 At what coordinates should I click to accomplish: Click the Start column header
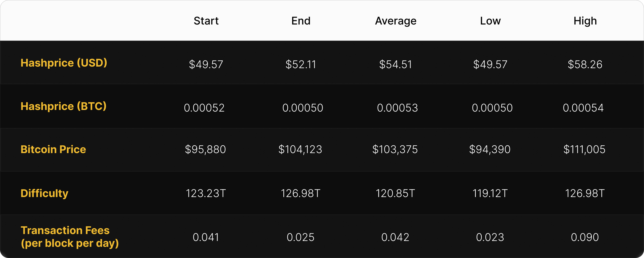(206, 21)
